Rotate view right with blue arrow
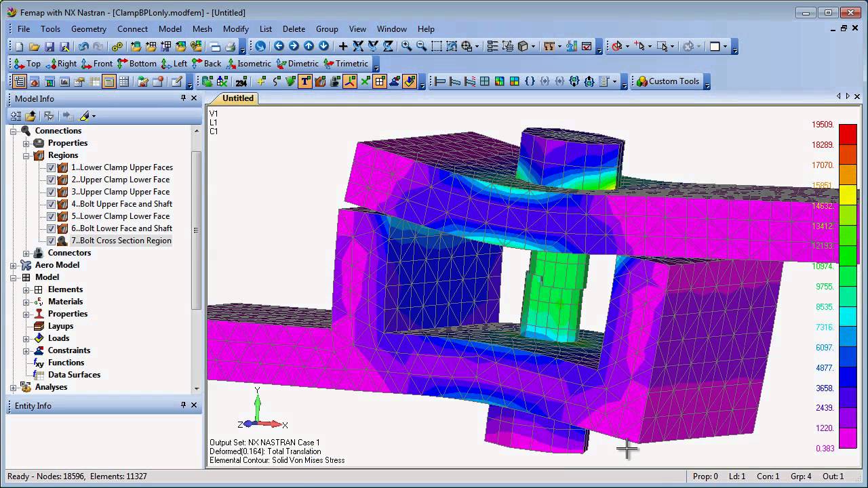Image resolution: width=868 pixels, height=488 pixels. click(x=294, y=46)
